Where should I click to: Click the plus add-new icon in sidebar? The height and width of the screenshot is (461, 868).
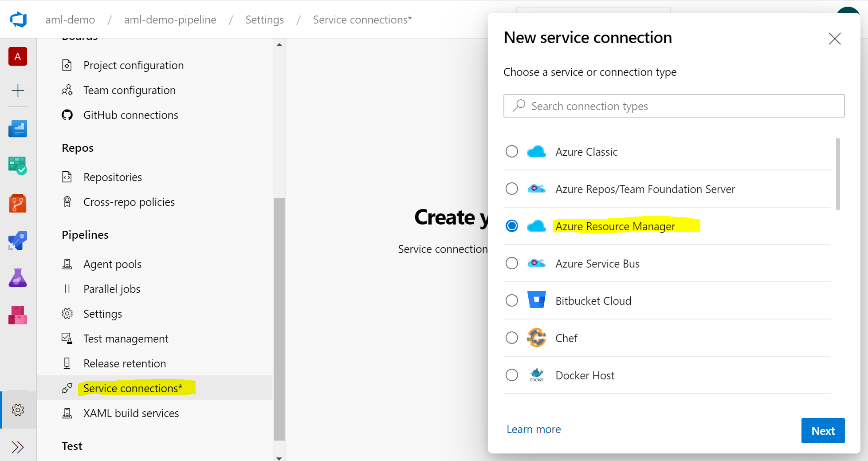[x=18, y=91]
